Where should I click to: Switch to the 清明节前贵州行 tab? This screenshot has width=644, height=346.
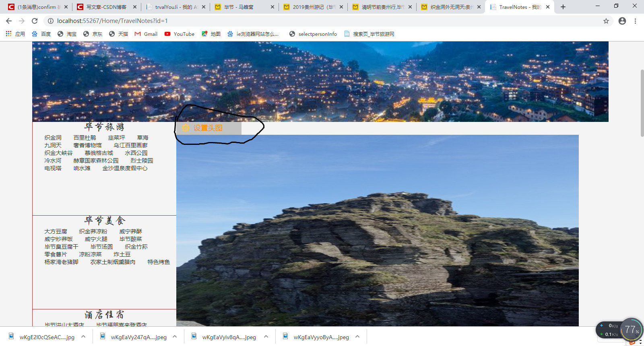[382, 7]
